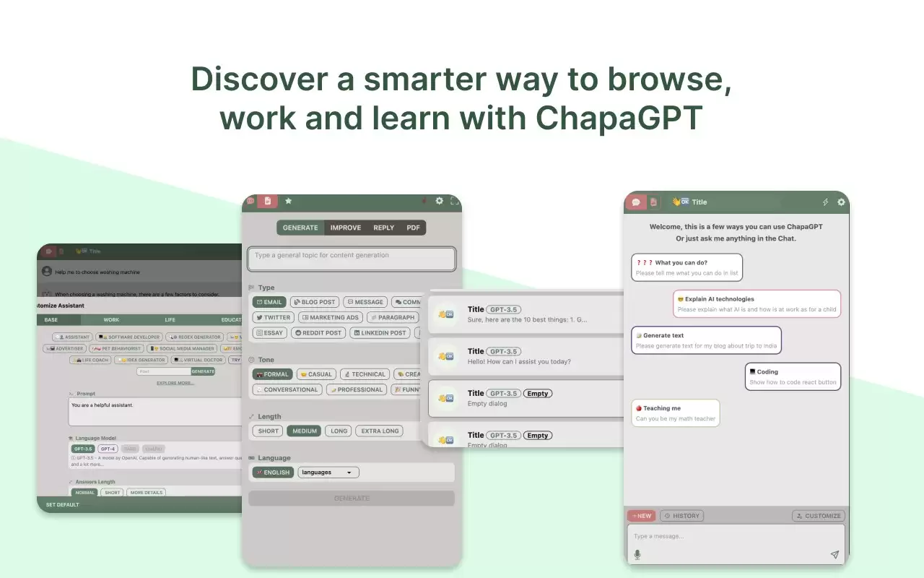The image size is (924, 578).
Task: Select REDDIT POST content type
Action: coord(318,333)
